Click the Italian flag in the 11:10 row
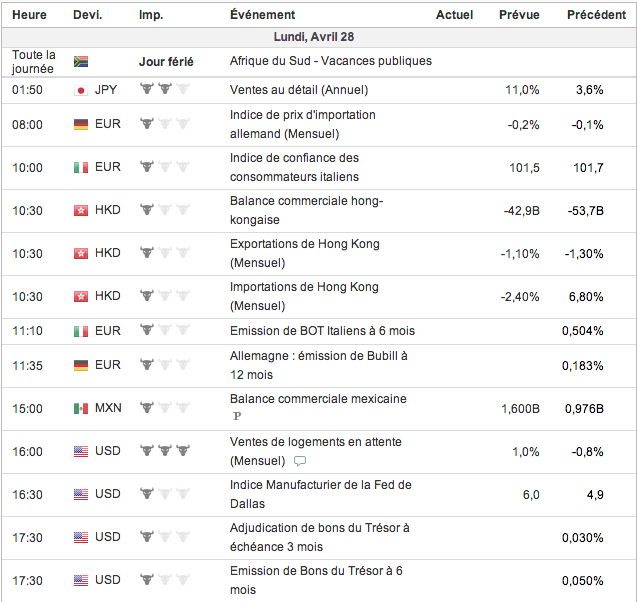This screenshot has height=602, width=637. (x=82, y=331)
